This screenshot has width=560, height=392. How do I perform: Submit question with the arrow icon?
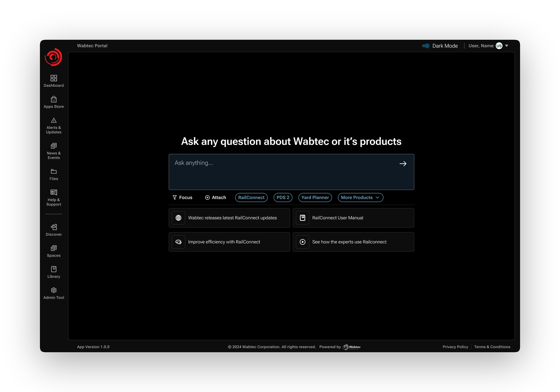pos(403,164)
